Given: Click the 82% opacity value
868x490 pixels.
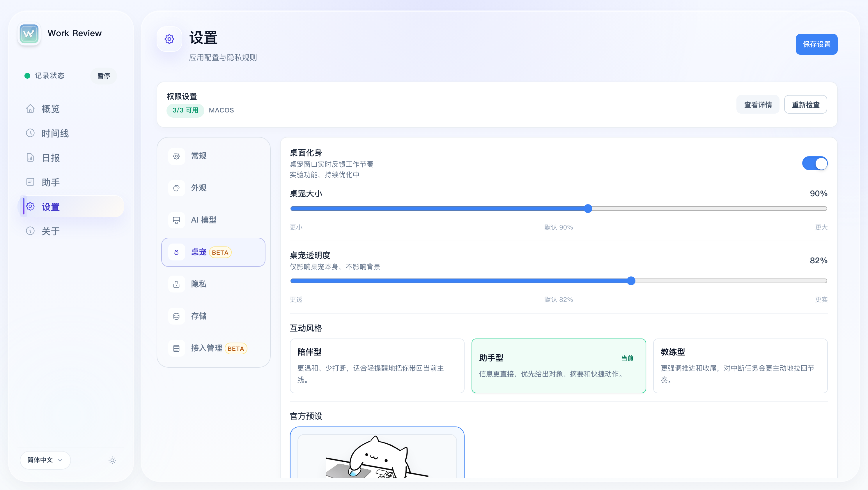Looking at the screenshot, I should (x=819, y=260).
